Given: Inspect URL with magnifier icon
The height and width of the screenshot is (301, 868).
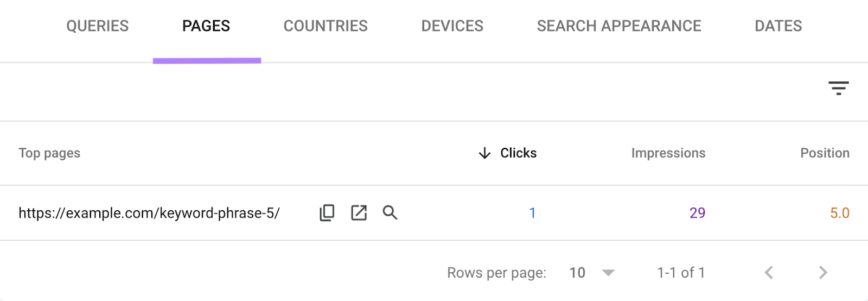Looking at the screenshot, I should [x=390, y=212].
